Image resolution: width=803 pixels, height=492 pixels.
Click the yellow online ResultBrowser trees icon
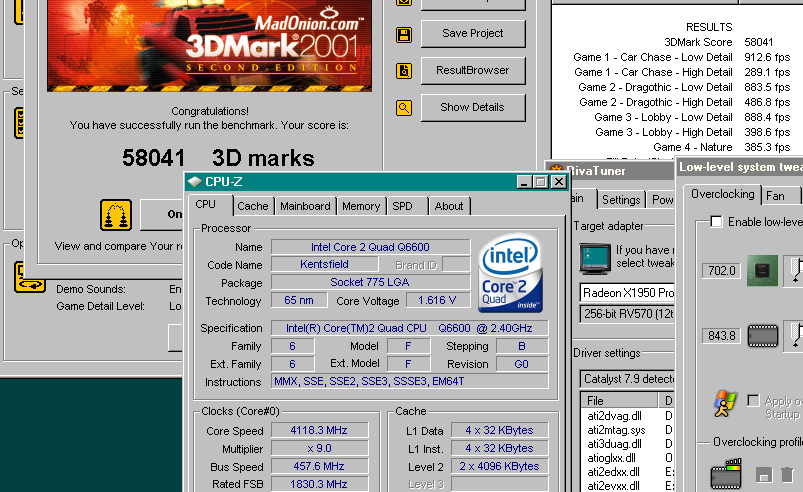[116, 215]
